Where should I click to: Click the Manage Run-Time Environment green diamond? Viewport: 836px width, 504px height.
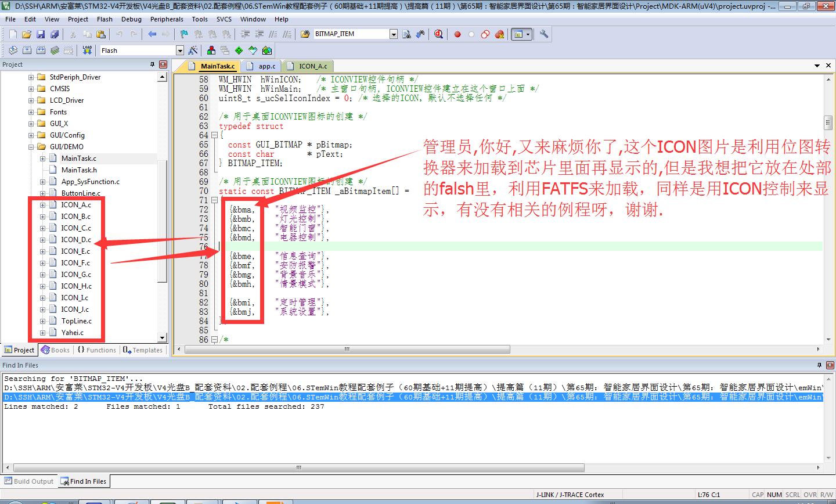click(x=239, y=51)
